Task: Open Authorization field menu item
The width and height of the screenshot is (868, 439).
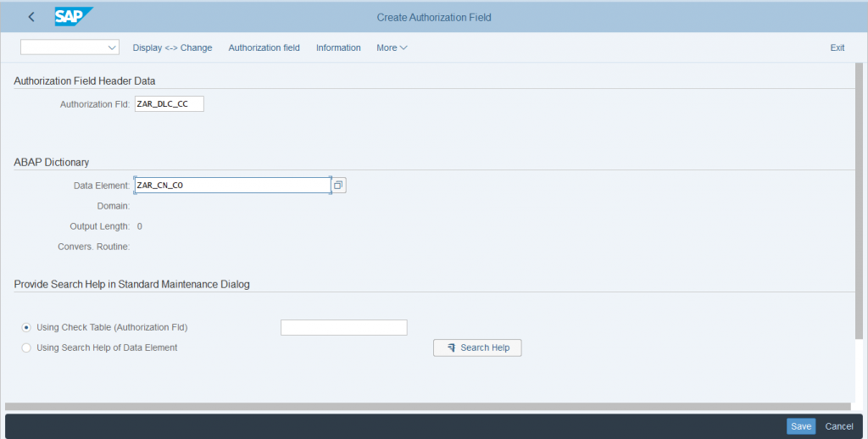Action: pyautogui.click(x=264, y=47)
